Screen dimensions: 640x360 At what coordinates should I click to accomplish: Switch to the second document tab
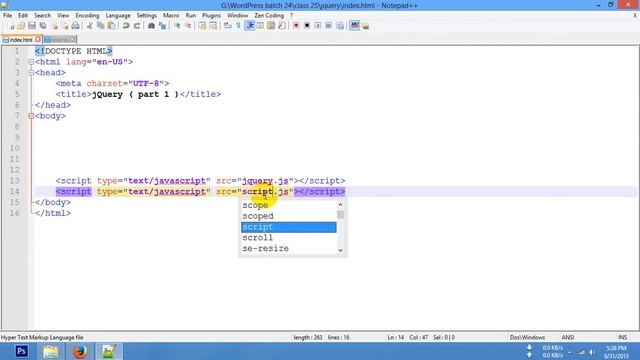59,40
